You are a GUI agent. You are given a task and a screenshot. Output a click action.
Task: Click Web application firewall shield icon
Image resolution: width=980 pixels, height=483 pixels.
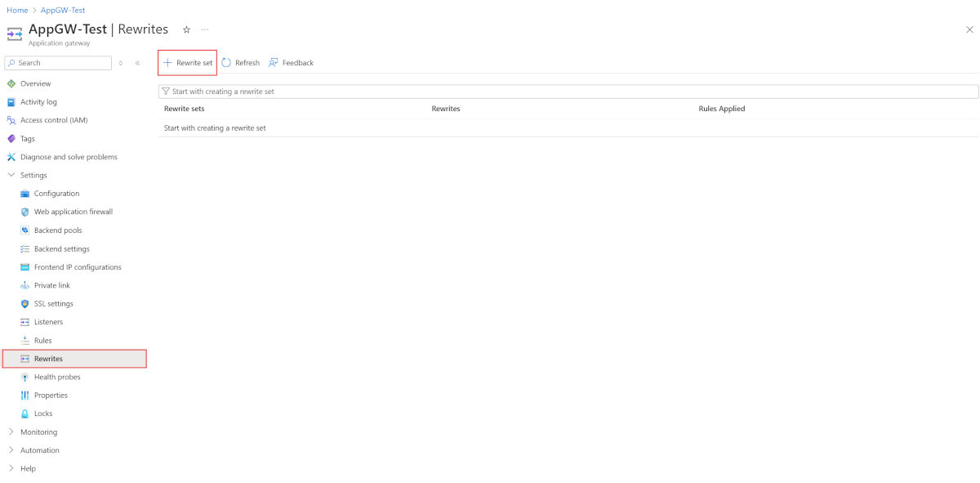(x=25, y=212)
